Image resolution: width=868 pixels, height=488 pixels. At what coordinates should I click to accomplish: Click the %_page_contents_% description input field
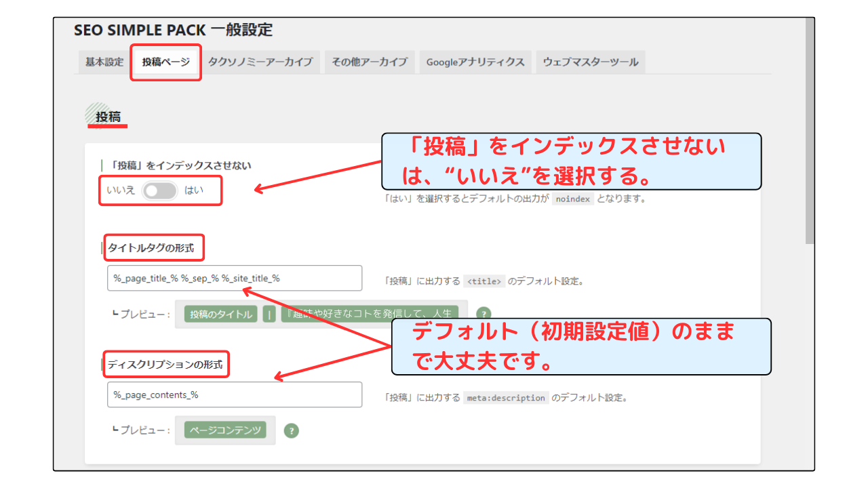point(235,394)
